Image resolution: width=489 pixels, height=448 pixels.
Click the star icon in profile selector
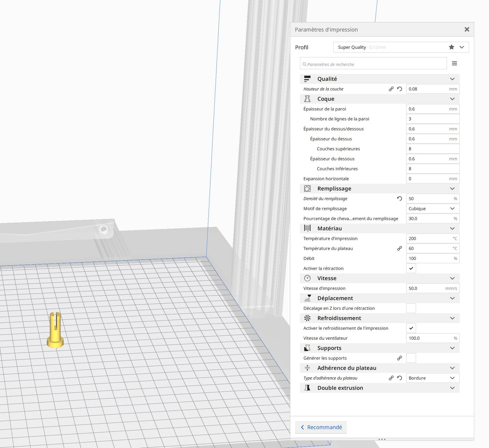(x=452, y=47)
